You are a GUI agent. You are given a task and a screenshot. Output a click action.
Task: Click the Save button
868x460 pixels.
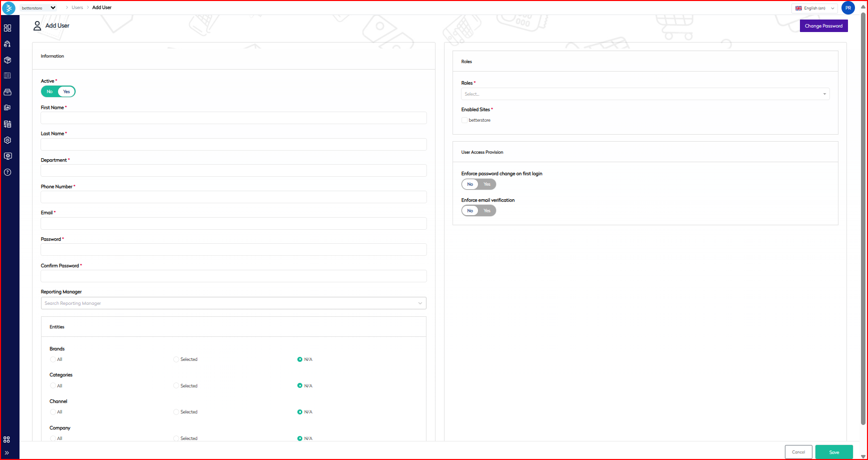click(833, 452)
